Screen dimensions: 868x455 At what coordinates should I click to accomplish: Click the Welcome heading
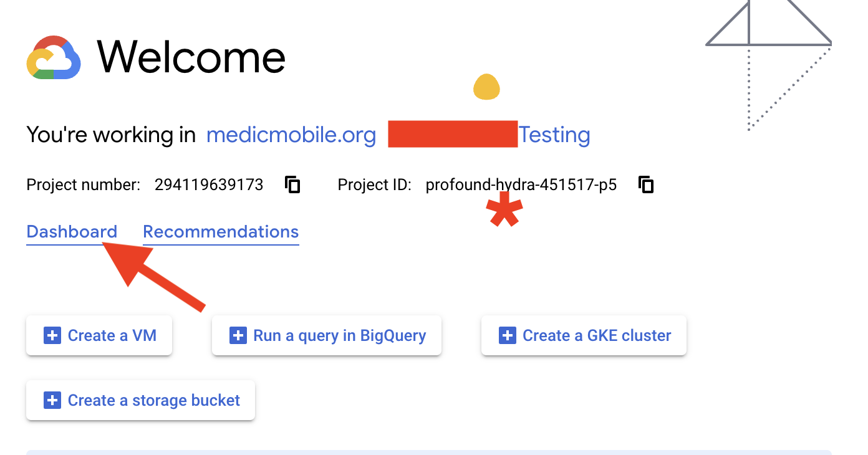click(191, 57)
